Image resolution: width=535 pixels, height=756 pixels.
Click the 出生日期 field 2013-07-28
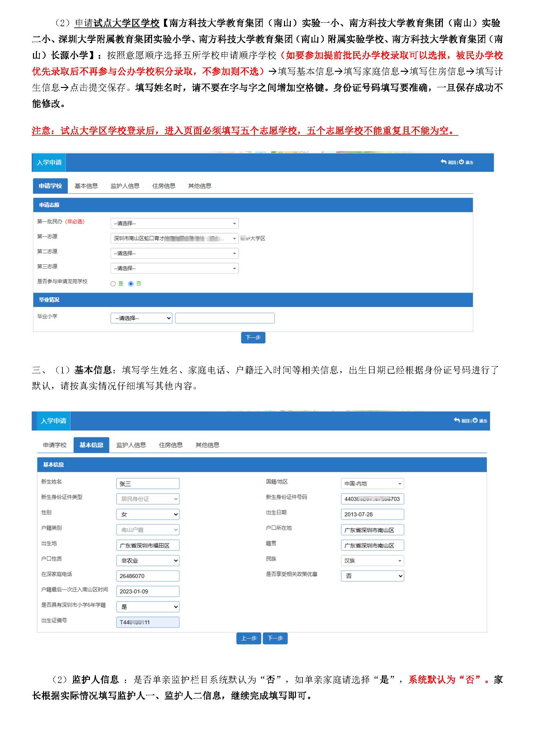[x=372, y=514]
